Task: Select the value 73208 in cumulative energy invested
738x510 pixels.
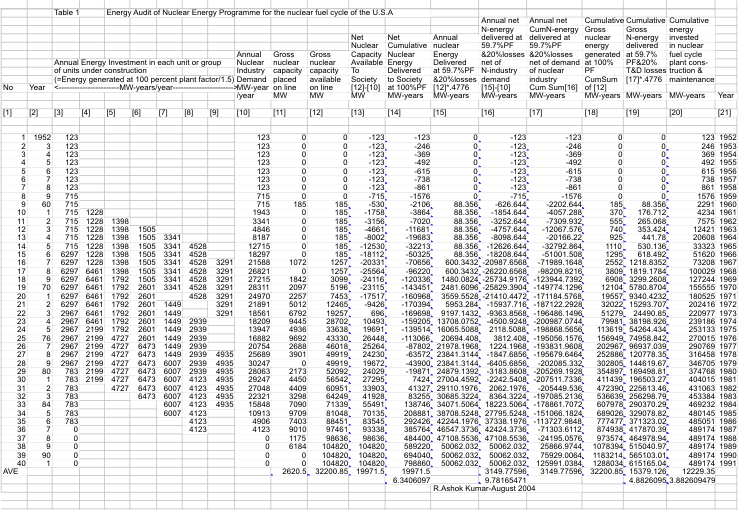Action: tap(703, 263)
